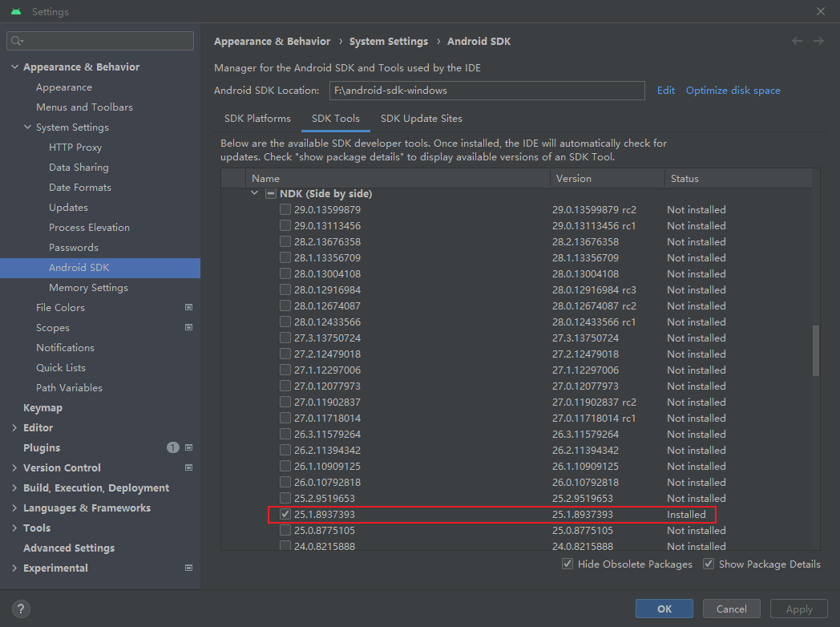
Task: Select the SDK Tools tab
Action: click(336, 119)
